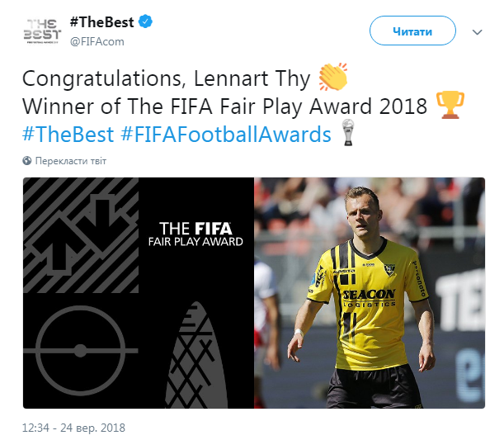Click the FIFA Fair Play Award title graphic

[195, 233]
